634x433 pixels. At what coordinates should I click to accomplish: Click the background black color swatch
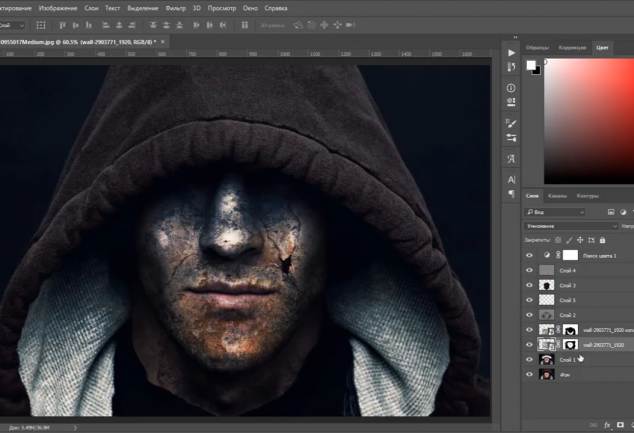point(537,72)
